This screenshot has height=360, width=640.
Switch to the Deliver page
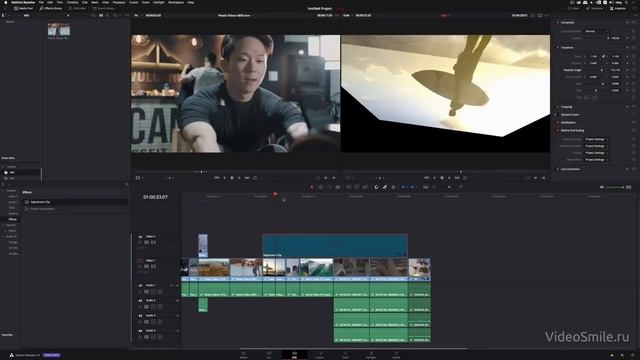[396, 354]
